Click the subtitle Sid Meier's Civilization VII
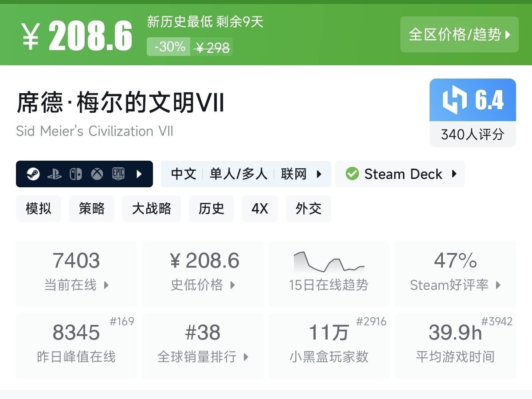Image resolution: width=532 pixels, height=399 pixels. coord(94,131)
